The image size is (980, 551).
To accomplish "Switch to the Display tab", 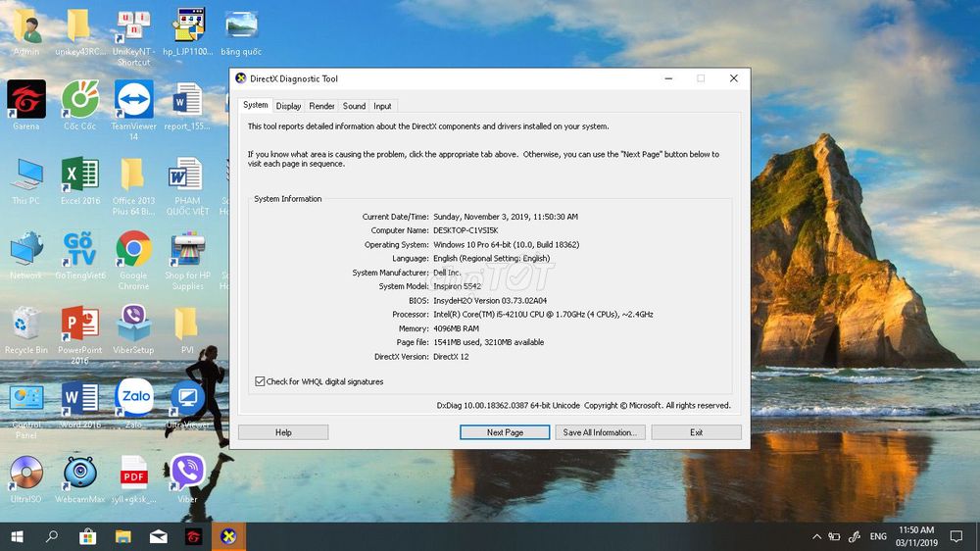I will (288, 106).
